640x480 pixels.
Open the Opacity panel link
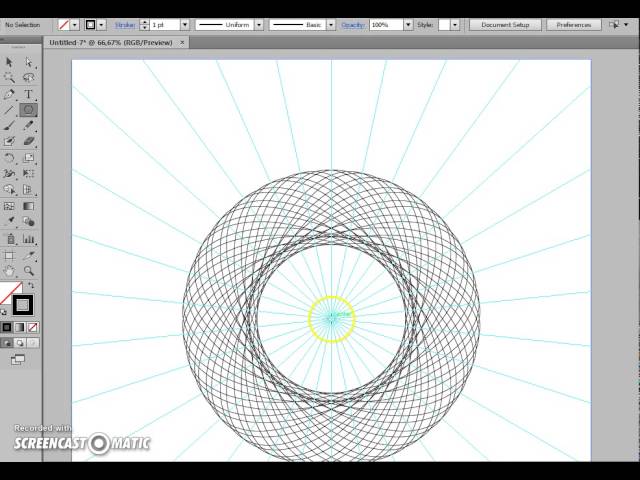click(353, 25)
